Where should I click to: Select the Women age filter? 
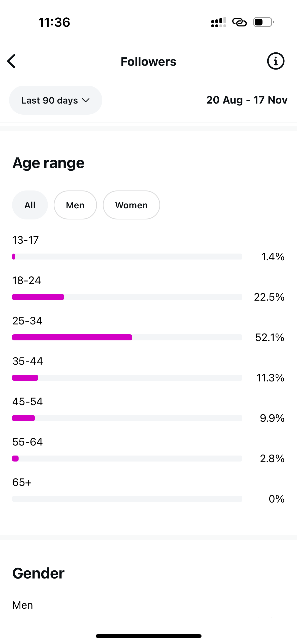[131, 205]
